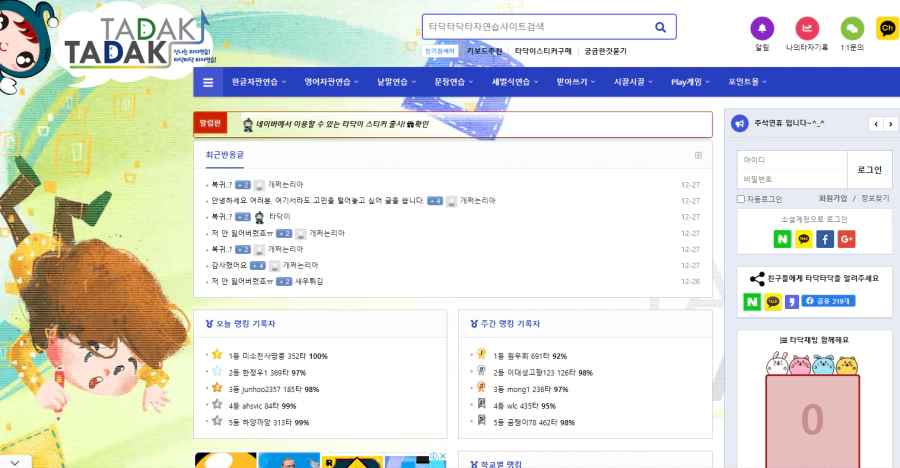This screenshot has width=900, height=468.
Task: Select the 인기검색어 tag
Action: pyautogui.click(x=440, y=51)
